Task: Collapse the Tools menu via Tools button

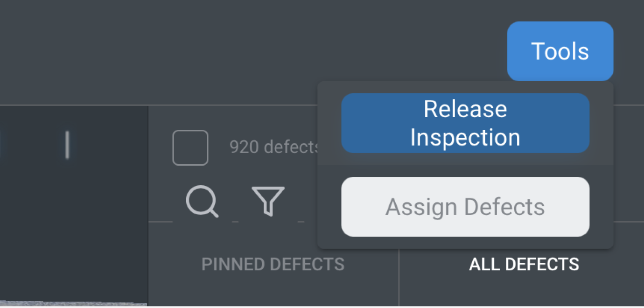Action: [560, 51]
